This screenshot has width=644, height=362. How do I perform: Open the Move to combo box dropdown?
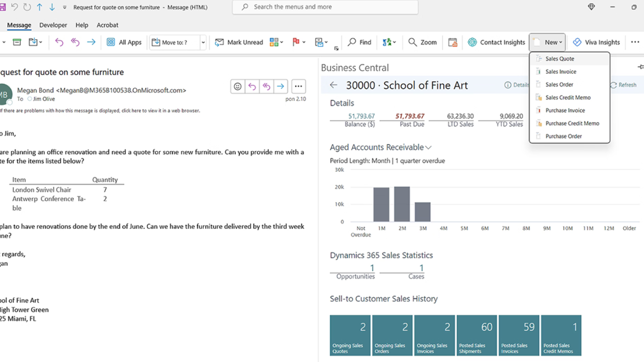pos(203,42)
